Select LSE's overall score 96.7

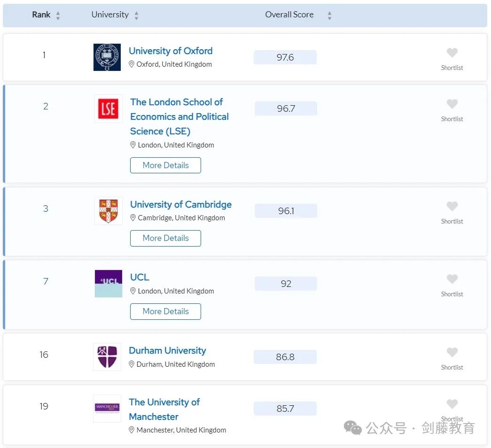286,108
